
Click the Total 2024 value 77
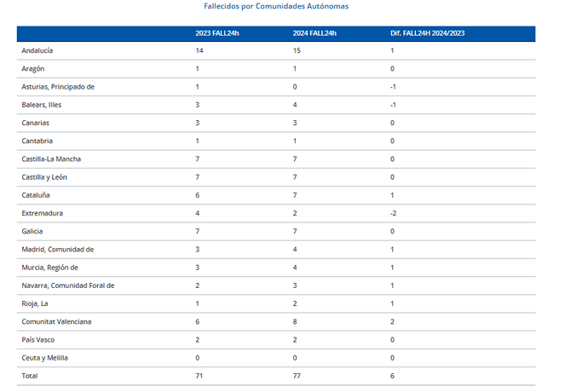[297, 376]
